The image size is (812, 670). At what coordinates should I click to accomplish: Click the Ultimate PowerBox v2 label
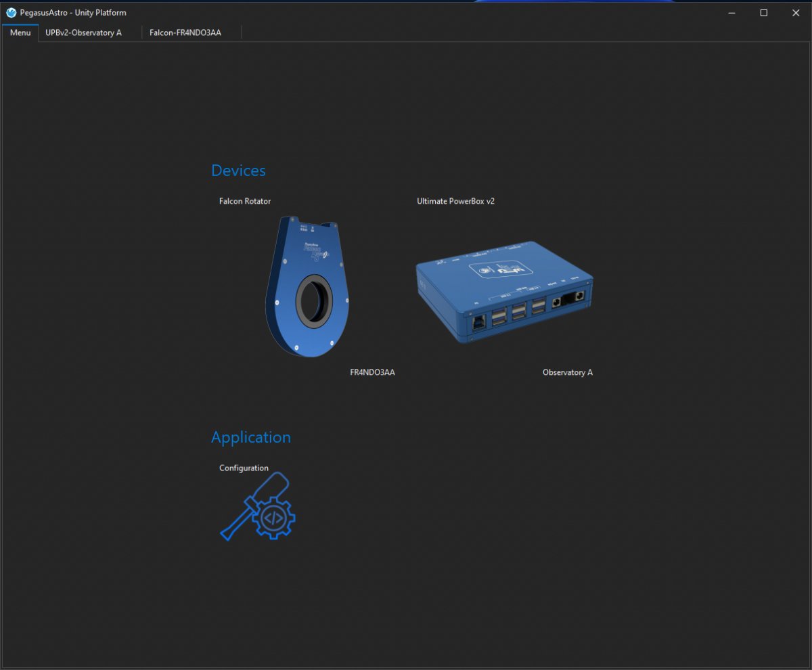[456, 200]
